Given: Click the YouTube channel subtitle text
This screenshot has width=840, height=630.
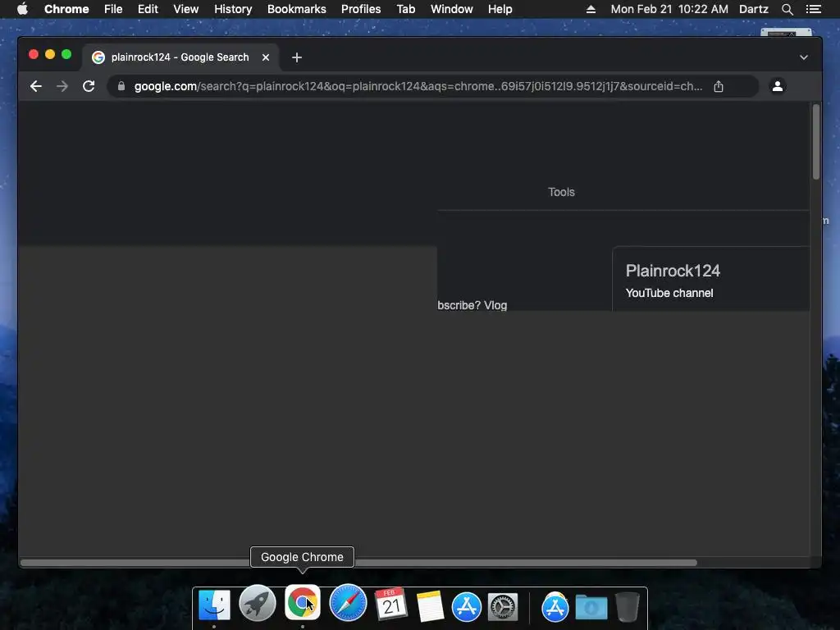Looking at the screenshot, I should 669,293.
